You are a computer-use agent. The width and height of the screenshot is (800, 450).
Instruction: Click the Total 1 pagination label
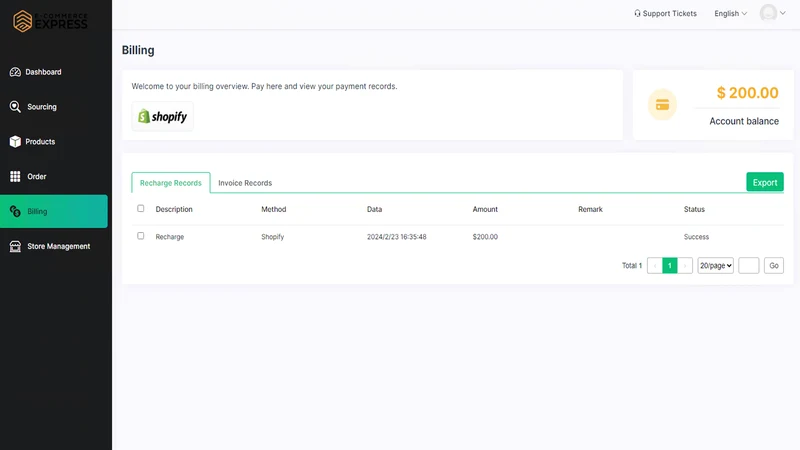coord(632,265)
